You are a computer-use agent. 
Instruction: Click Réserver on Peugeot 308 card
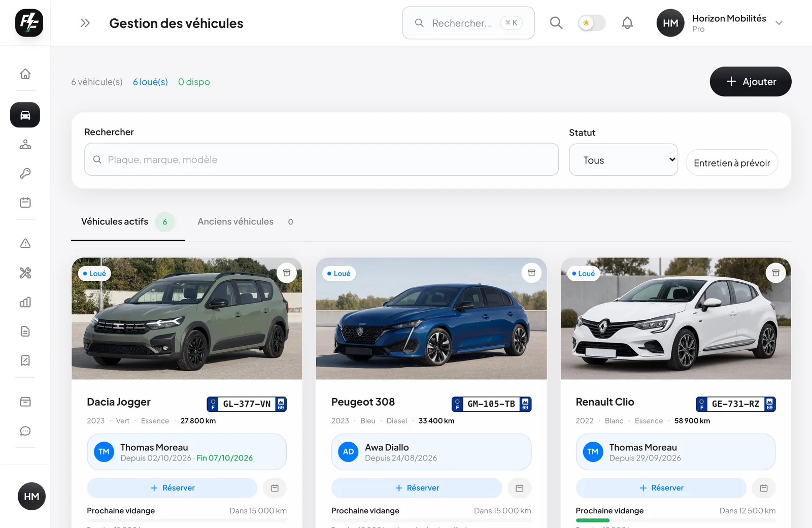tap(417, 488)
